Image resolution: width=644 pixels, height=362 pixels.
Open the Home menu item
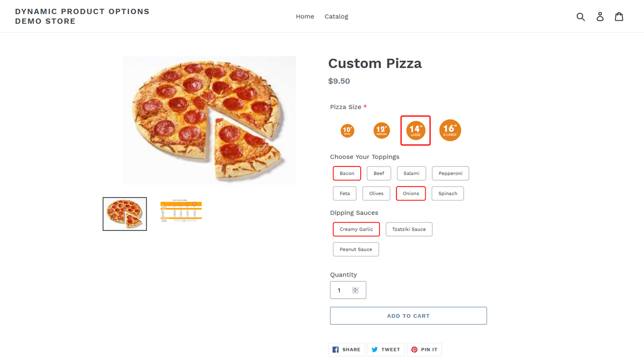click(x=305, y=16)
